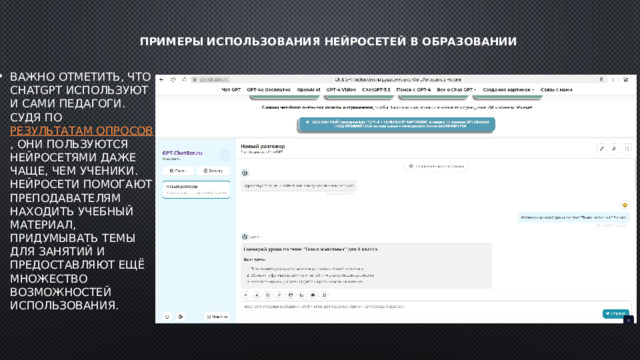
Task: Open the 'Связь с нами' nav link
Action: pos(556,90)
